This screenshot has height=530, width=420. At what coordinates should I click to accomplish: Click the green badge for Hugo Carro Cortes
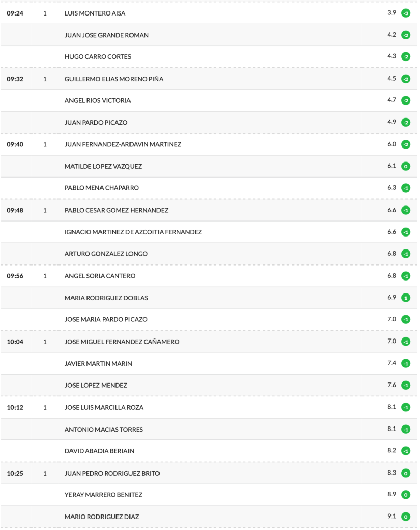405,57
